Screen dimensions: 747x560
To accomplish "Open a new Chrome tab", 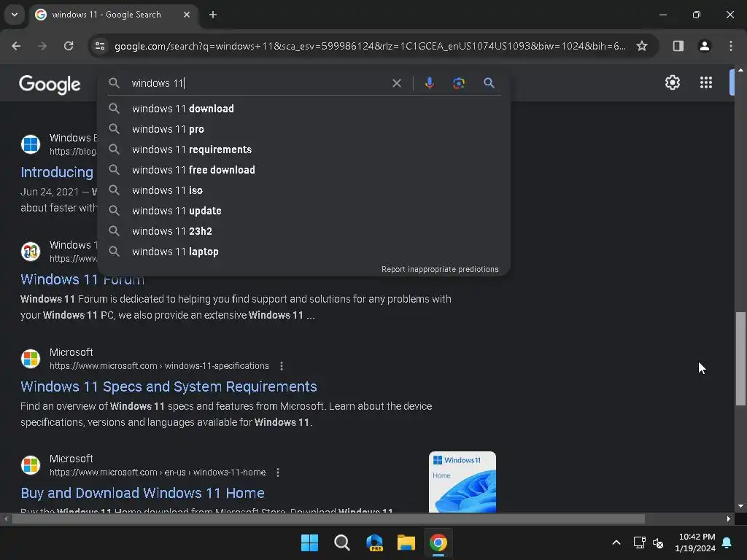I will pyautogui.click(x=213, y=15).
